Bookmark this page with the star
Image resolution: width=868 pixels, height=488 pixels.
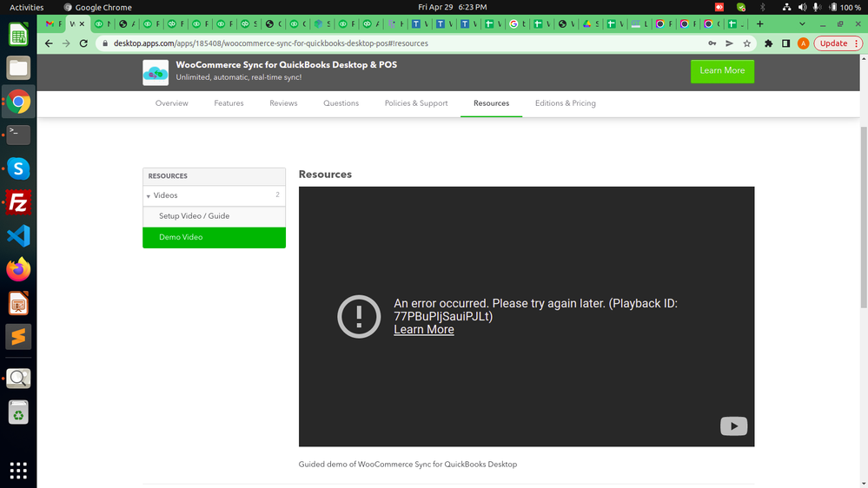coord(746,43)
